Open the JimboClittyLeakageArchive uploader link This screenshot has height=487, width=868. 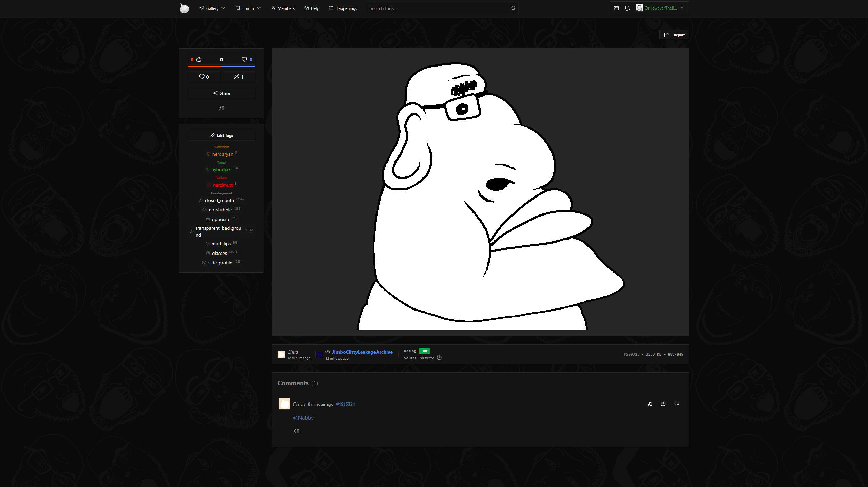click(362, 352)
